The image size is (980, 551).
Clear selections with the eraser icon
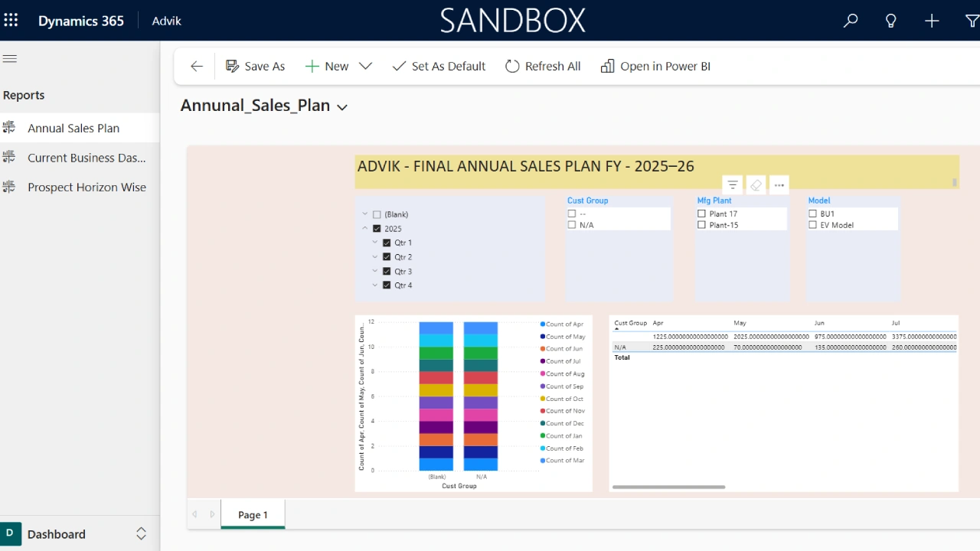pyautogui.click(x=756, y=185)
